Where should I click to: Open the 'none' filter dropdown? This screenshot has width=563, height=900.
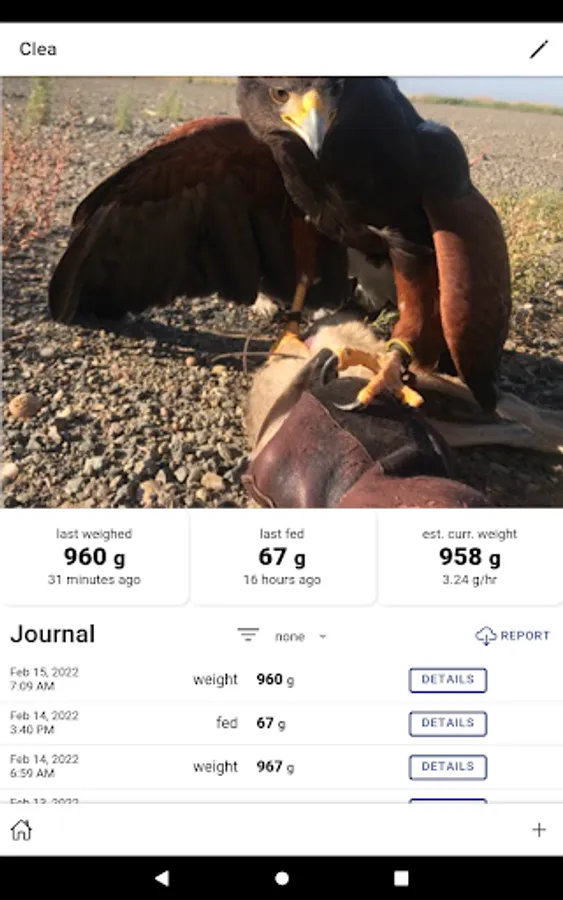300,637
